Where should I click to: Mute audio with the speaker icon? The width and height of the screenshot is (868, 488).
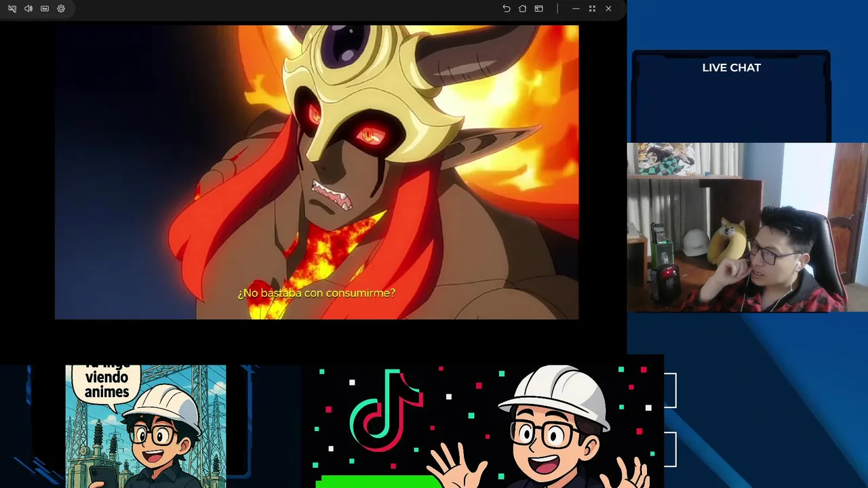tap(28, 9)
